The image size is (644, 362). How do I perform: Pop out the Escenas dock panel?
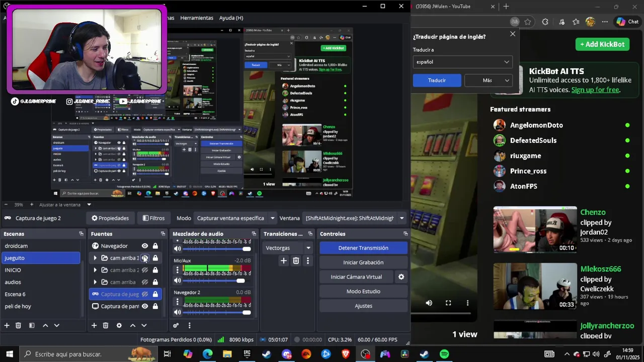[x=81, y=234]
